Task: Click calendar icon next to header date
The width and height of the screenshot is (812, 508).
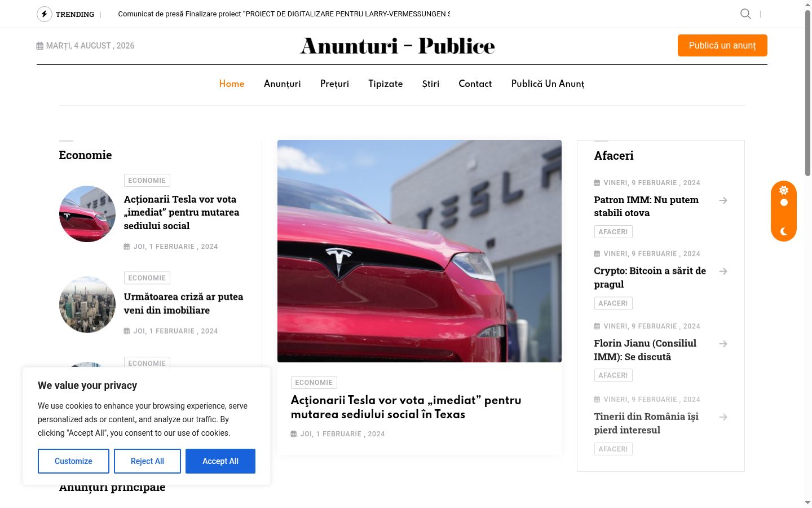Action: click(40, 46)
